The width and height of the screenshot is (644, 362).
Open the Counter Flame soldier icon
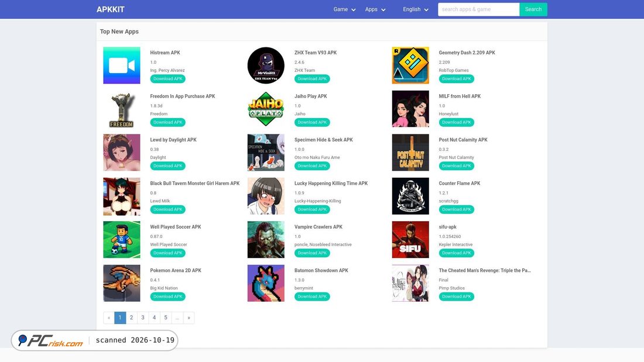410,196
